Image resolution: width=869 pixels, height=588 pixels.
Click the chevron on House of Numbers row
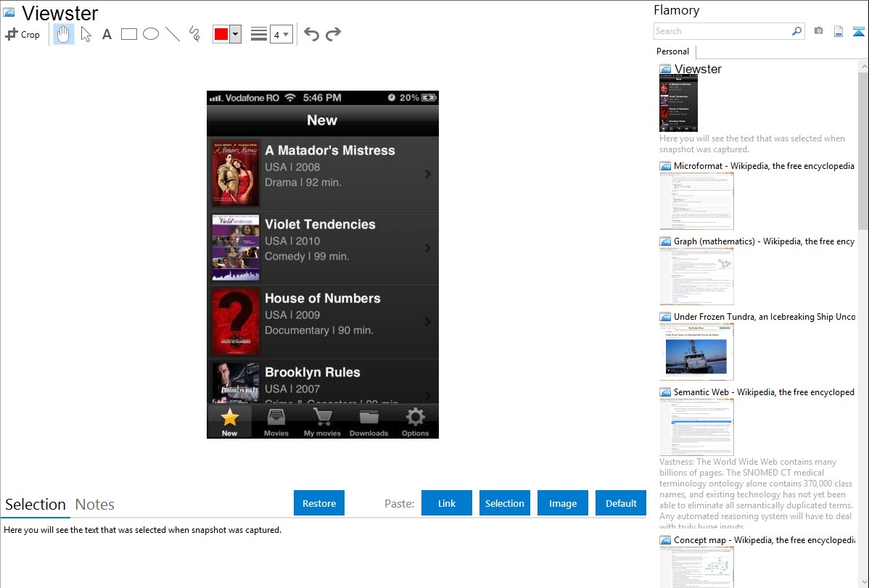[428, 321]
